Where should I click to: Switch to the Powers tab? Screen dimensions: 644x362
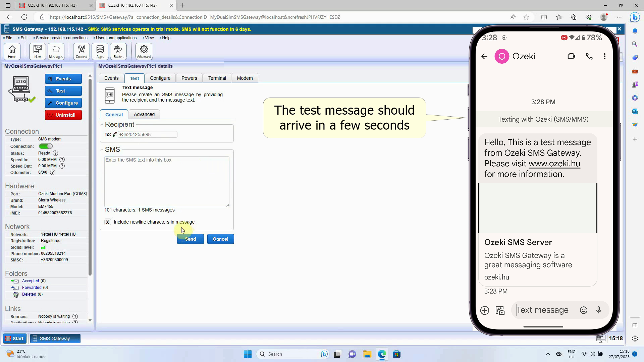(189, 78)
